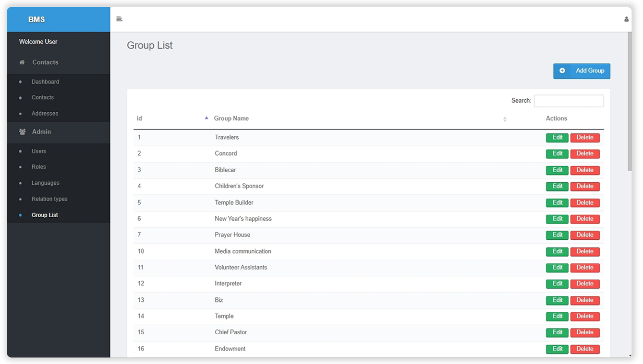The height and width of the screenshot is (364, 643).
Task: Open the user profile icon
Action: click(626, 20)
